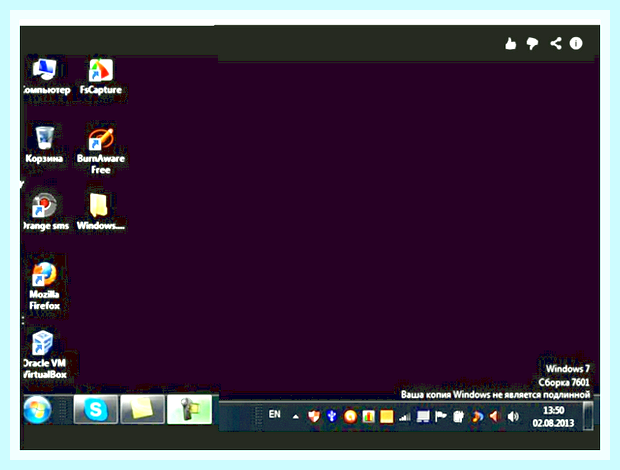Open Skype from the taskbar
Screen dimensions: 620x470
(x=95, y=410)
